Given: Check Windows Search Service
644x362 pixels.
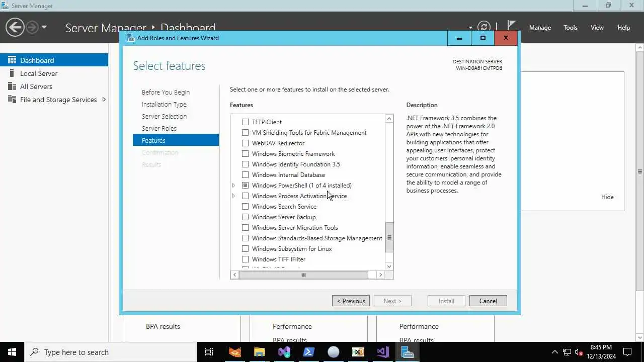Looking at the screenshot, I should click(x=245, y=206).
